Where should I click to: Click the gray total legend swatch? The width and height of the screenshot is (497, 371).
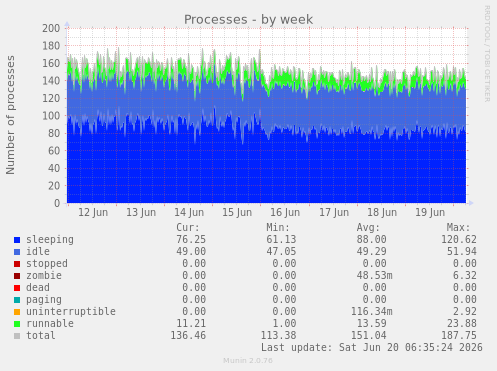pos(17,336)
